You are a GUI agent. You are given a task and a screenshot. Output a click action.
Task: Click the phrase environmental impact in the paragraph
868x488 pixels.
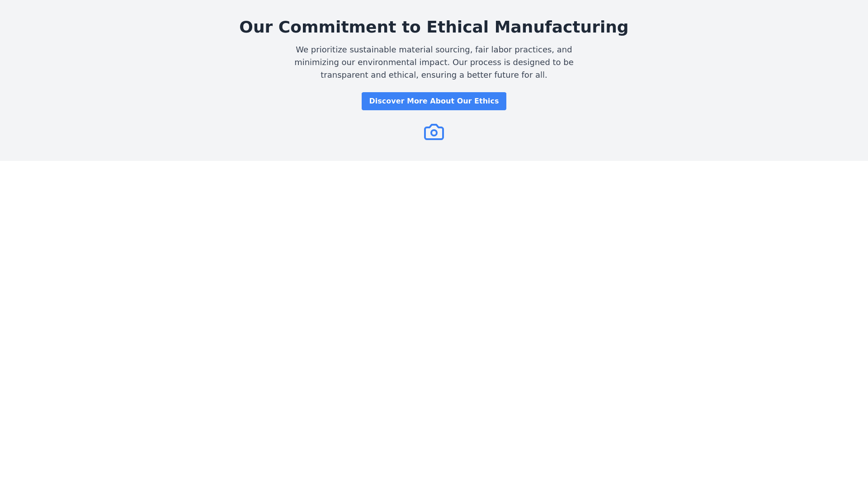[402, 62]
